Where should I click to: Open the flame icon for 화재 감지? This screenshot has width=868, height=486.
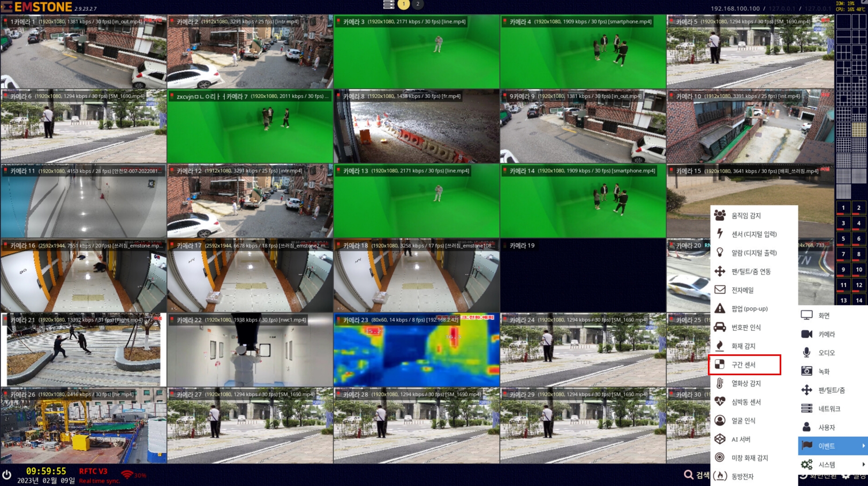pyautogui.click(x=720, y=346)
